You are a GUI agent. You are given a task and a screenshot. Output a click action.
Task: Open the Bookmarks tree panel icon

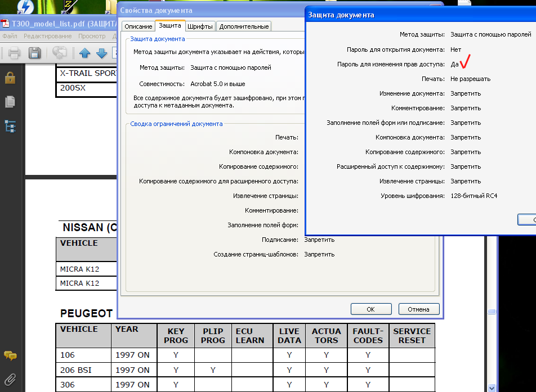[10, 127]
